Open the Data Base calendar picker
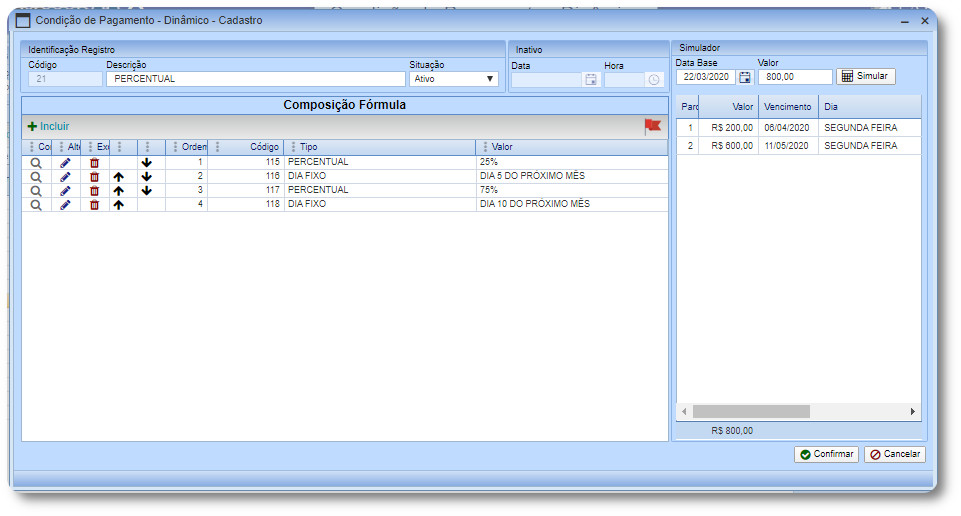 coord(745,77)
